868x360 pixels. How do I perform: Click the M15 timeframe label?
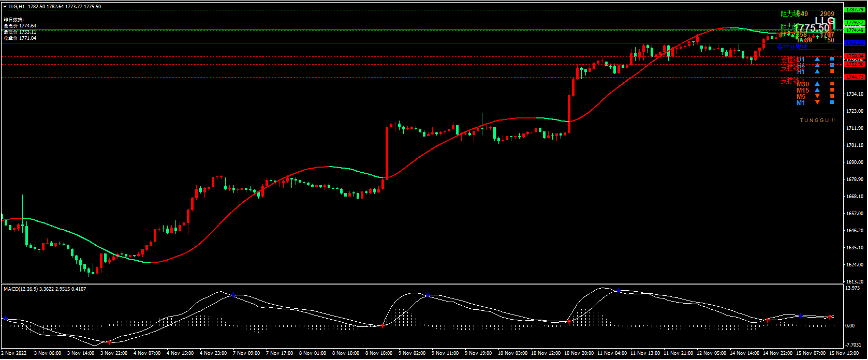click(x=803, y=91)
